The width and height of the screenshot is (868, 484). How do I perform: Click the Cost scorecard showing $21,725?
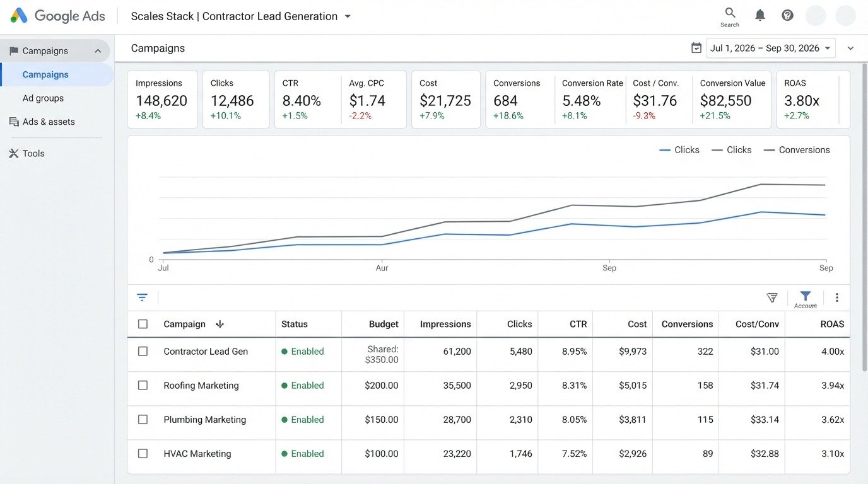445,100
